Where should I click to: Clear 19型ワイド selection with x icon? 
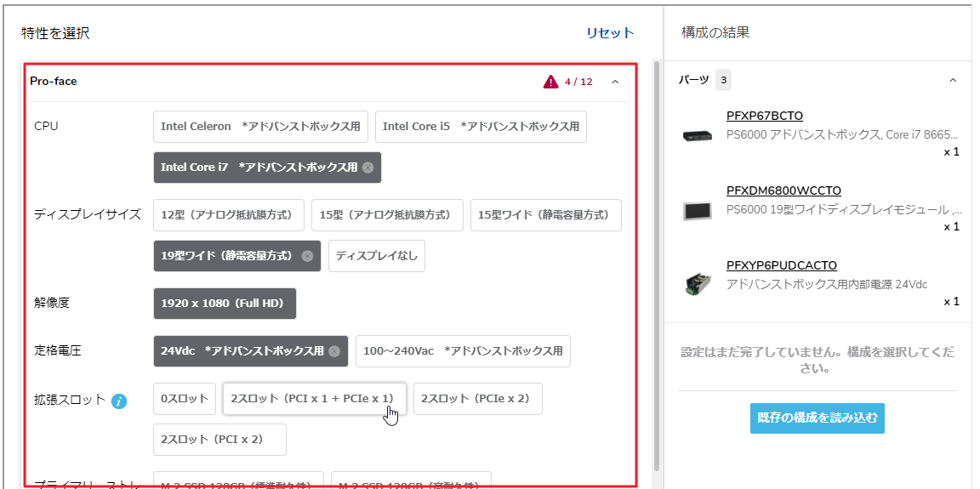click(x=307, y=256)
